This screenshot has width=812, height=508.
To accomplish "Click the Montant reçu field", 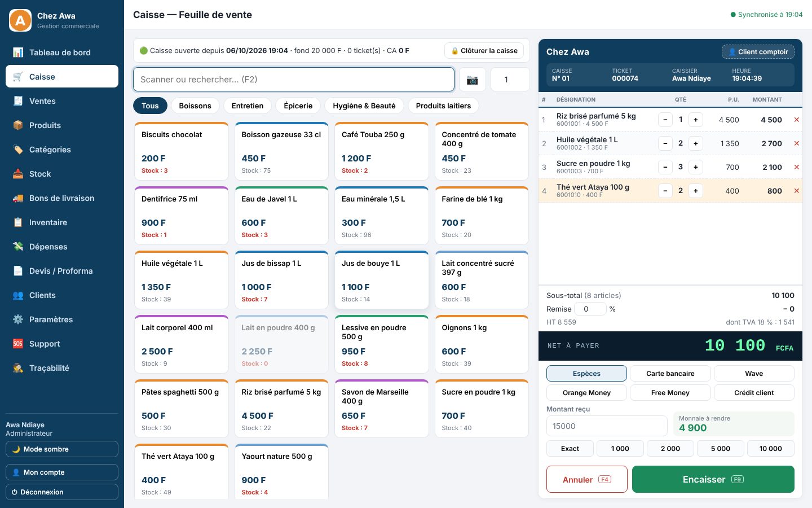I will [x=607, y=426].
